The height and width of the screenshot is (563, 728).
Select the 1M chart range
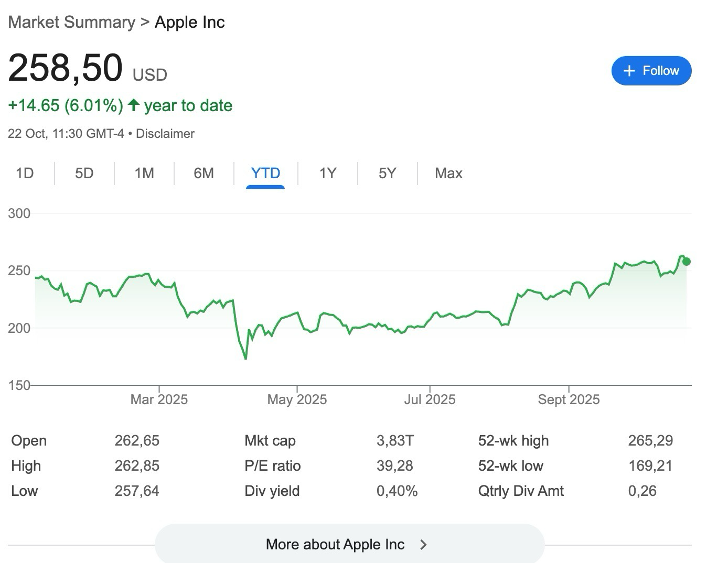tap(144, 173)
